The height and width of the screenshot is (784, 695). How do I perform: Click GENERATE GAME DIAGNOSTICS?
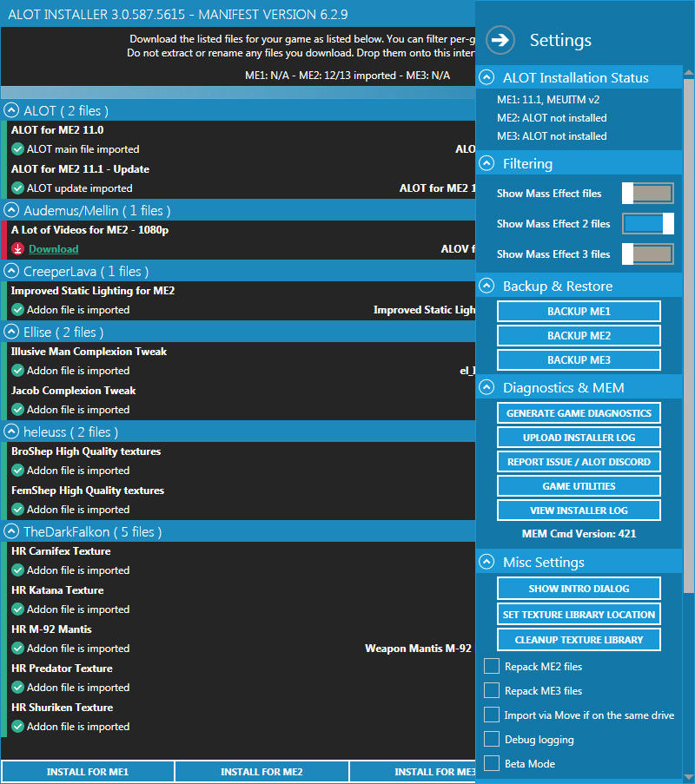coord(579,413)
